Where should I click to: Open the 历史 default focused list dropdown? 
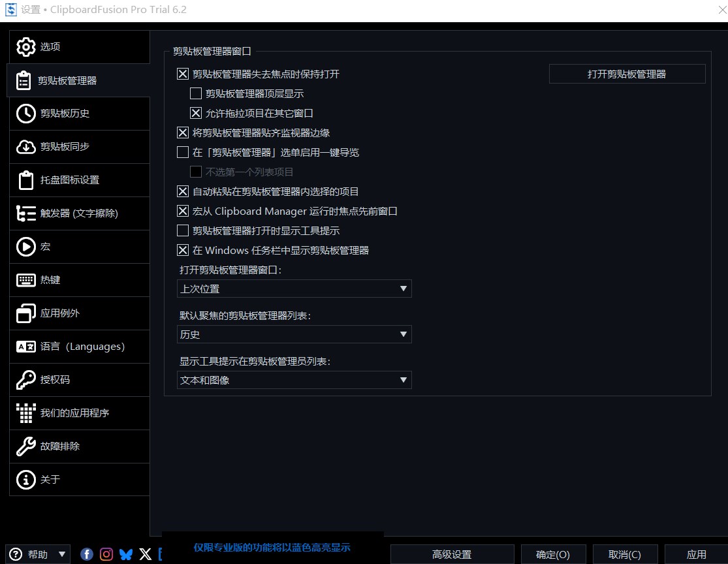coord(294,334)
